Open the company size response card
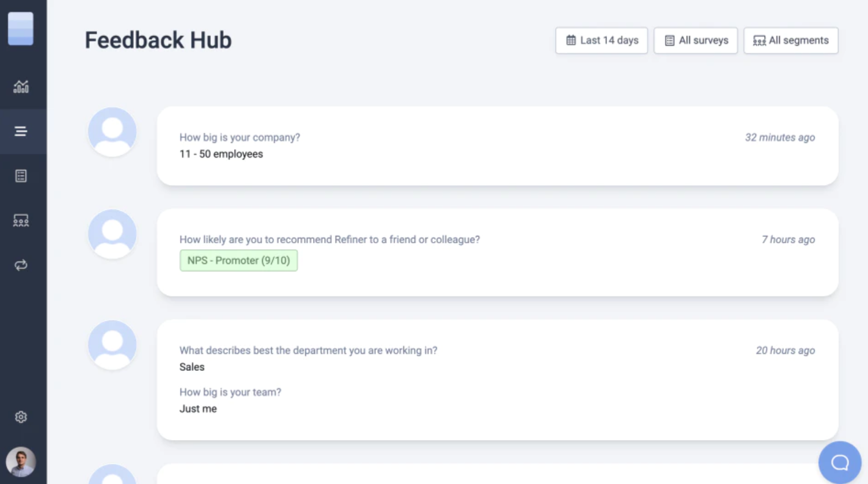The image size is (868, 484). click(497, 146)
